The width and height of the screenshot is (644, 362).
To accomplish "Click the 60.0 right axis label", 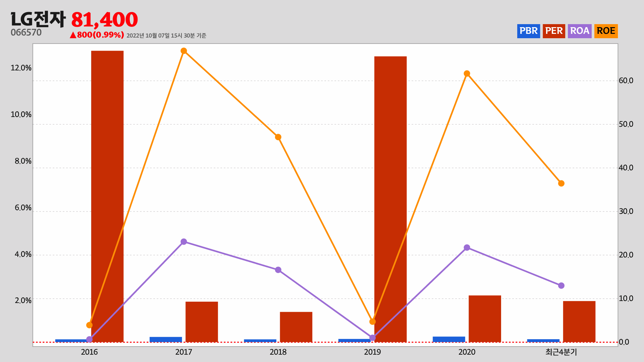I will [x=626, y=80].
